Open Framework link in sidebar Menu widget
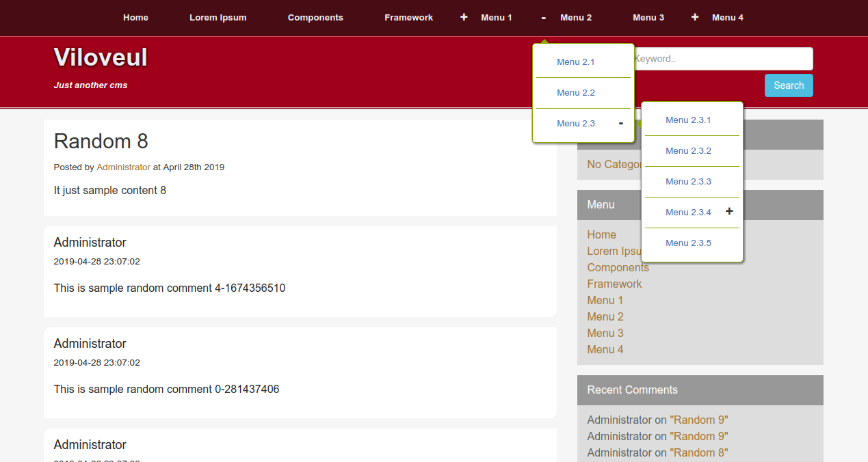The height and width of the screenshot is (462, 868). tap(614, 284)
